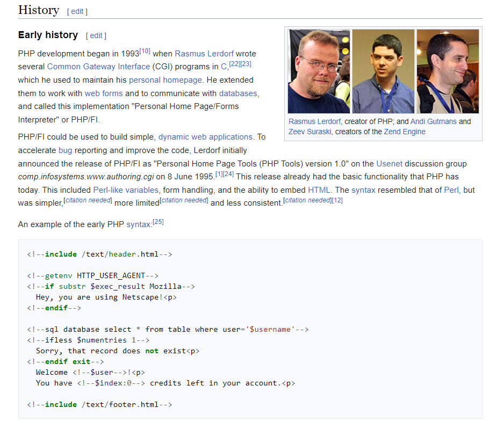Open the databases link
This screenshot has height=422, width=504.
click(238, 93)
